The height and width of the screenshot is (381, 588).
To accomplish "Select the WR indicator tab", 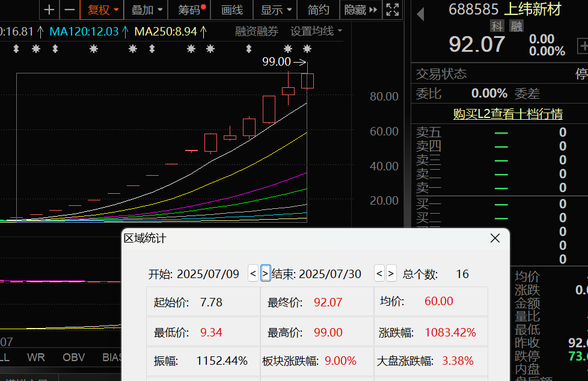I will click(x=35, y=358).
